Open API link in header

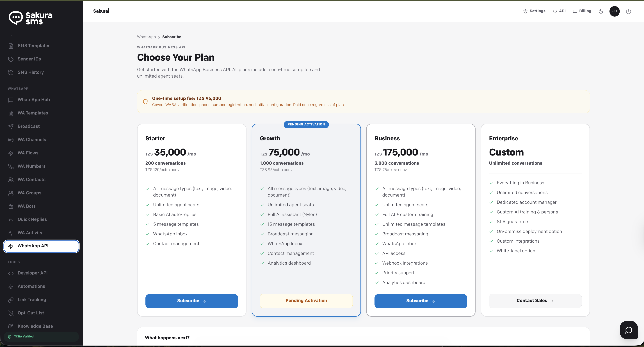(x=559, y=11)
